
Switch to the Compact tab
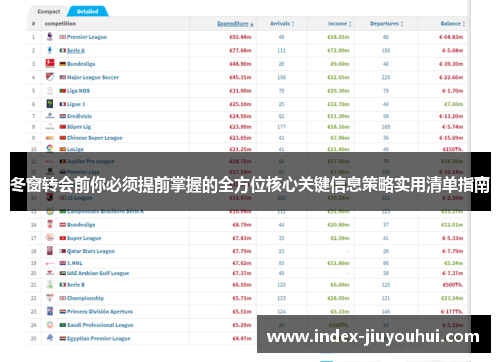(x=49, y=11)
